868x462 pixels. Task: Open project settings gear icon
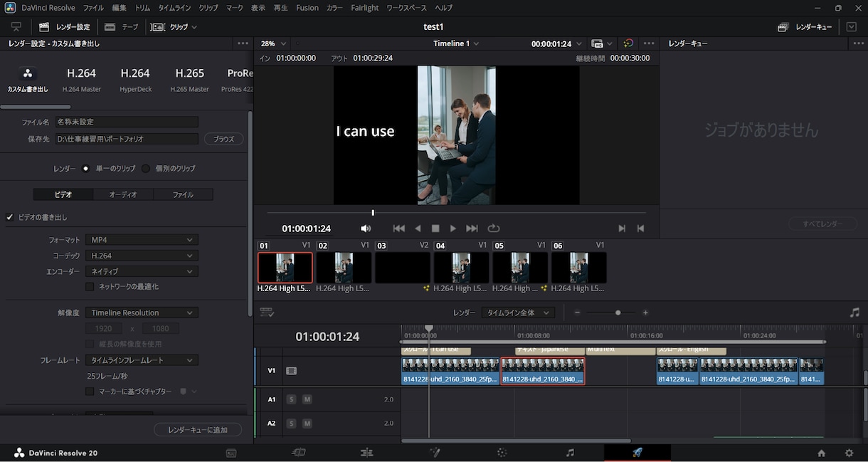(x=849, y=453)
